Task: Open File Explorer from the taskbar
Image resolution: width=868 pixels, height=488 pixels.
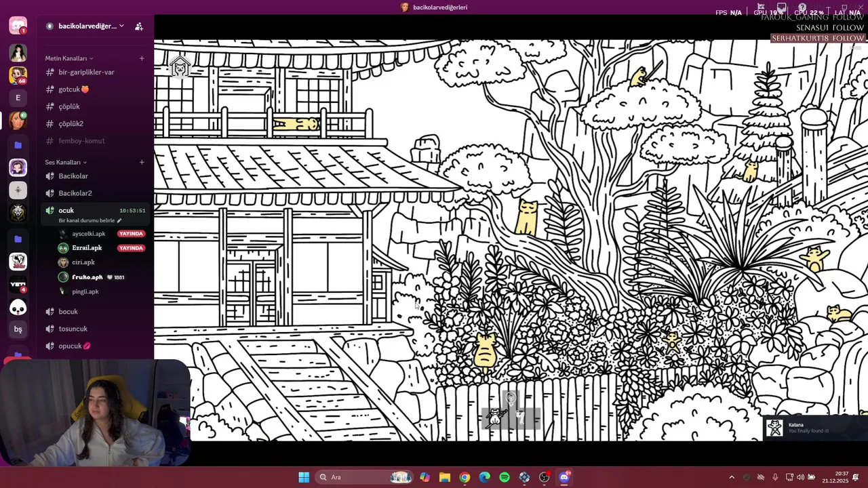Action: [x=444, y=477]
